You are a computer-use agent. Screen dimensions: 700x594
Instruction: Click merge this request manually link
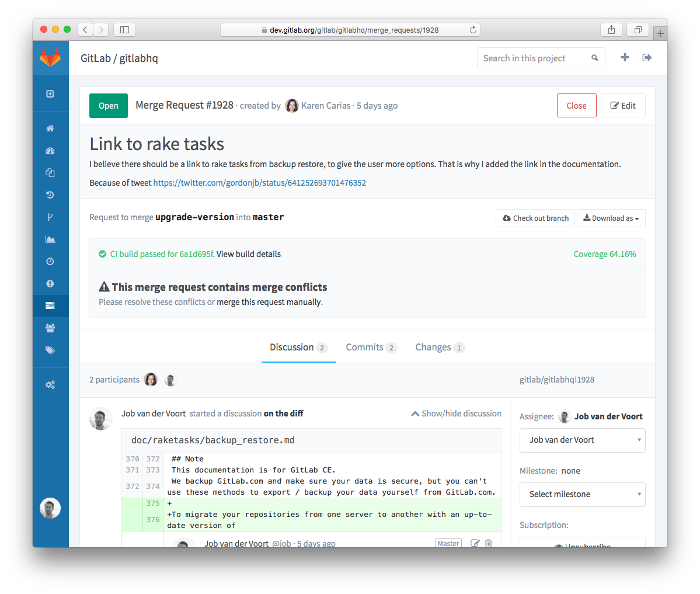pyautogui.click(x=269, y=302)
